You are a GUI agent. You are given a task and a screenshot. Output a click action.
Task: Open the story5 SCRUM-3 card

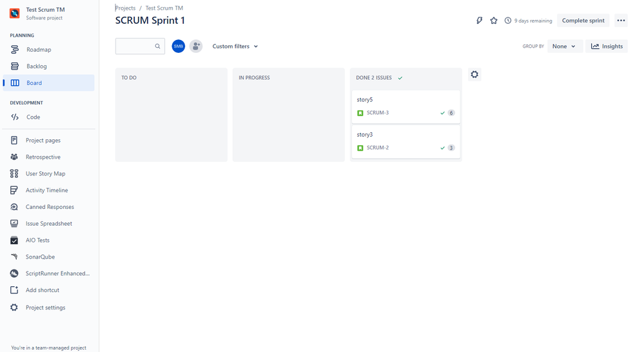(x=405, y=107)
